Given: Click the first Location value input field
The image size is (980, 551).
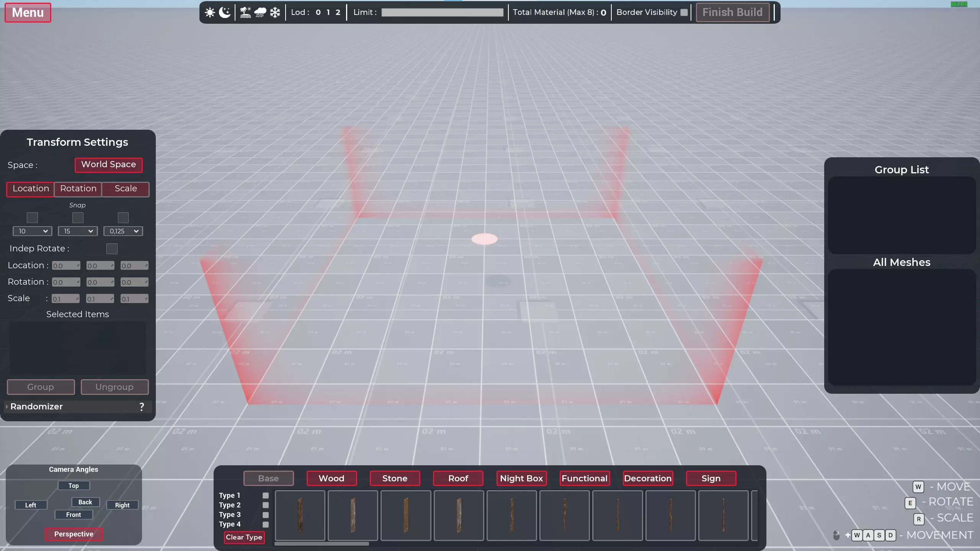Looking at the screenshot, I should pos(66,266).
